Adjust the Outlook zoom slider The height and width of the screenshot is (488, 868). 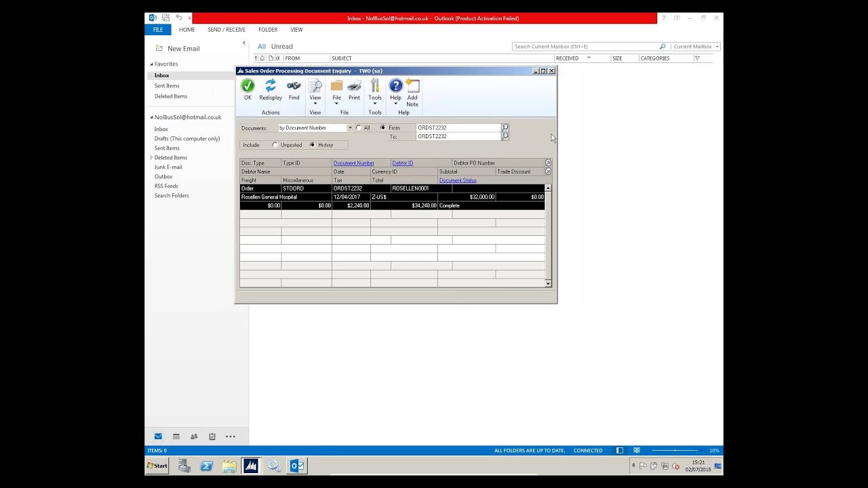(675, 451)
